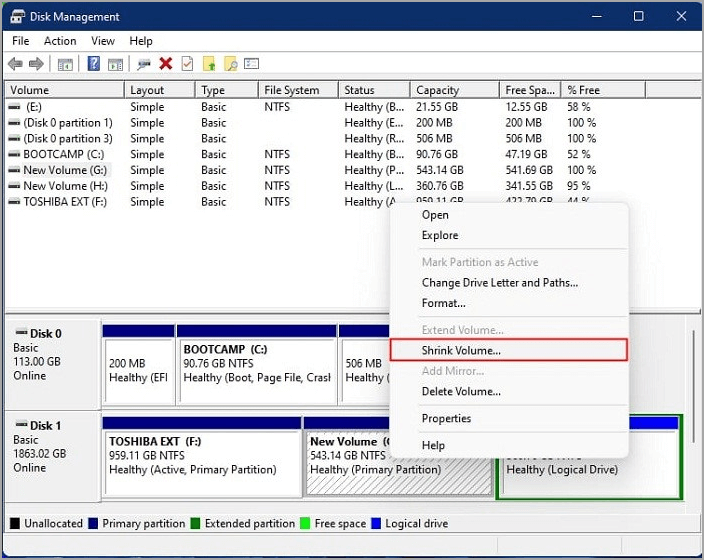Viewport: 704px width, 560px height.
Task: Click the magnifier search toolbar icon
Action: tap(230, 64)
